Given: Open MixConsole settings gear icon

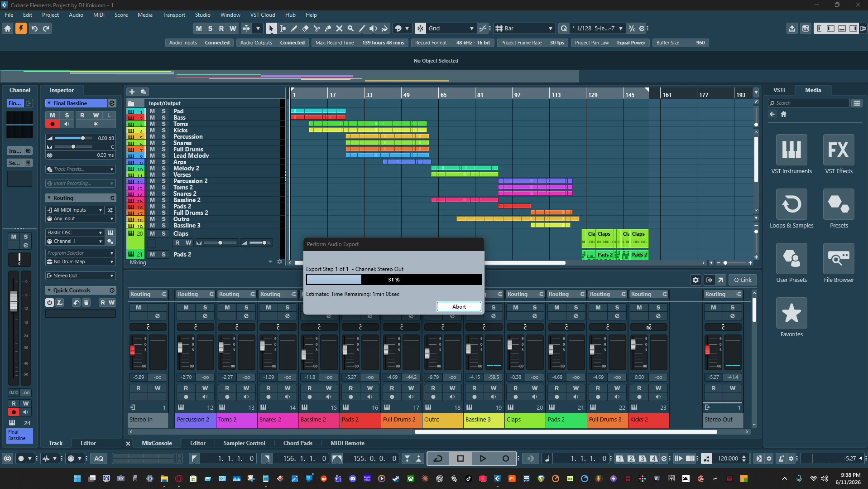Looking at the screenshot, I should click(x=695, y=280).
